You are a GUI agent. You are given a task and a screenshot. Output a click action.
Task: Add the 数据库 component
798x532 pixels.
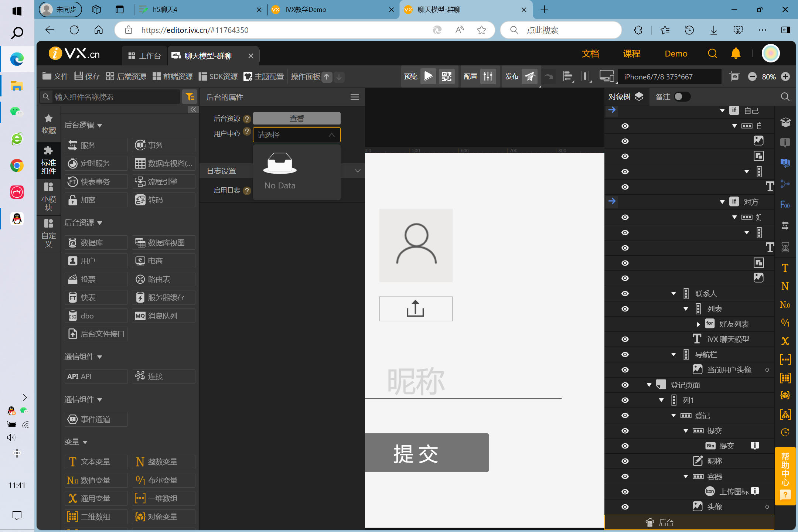click(96, 243)
